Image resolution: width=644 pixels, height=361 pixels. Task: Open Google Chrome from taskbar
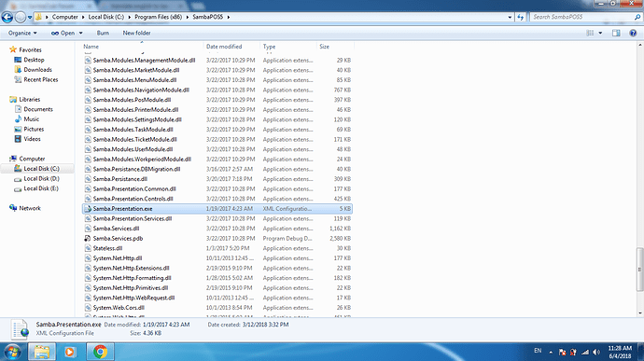pyautogui.click(x=100, y=352)
